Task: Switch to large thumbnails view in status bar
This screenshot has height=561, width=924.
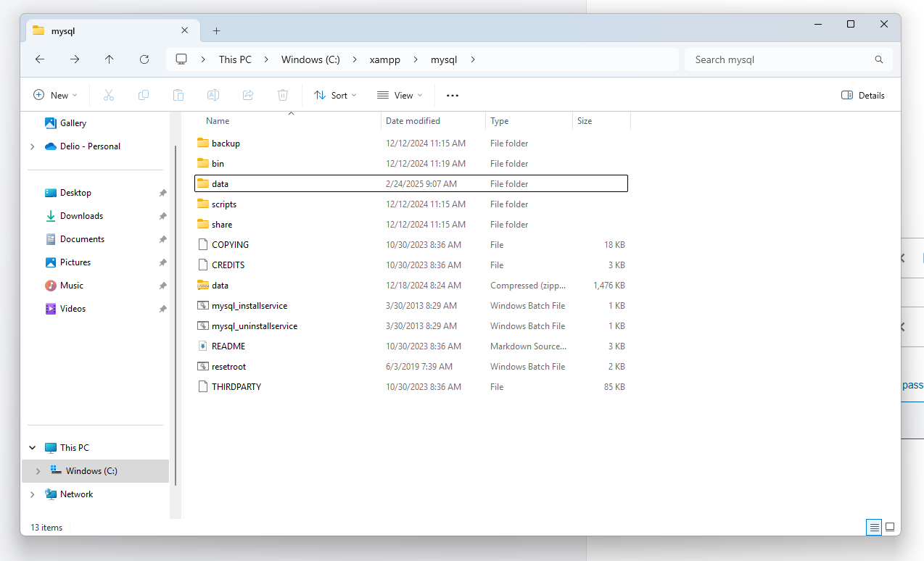Action: (x=890, y=527)
